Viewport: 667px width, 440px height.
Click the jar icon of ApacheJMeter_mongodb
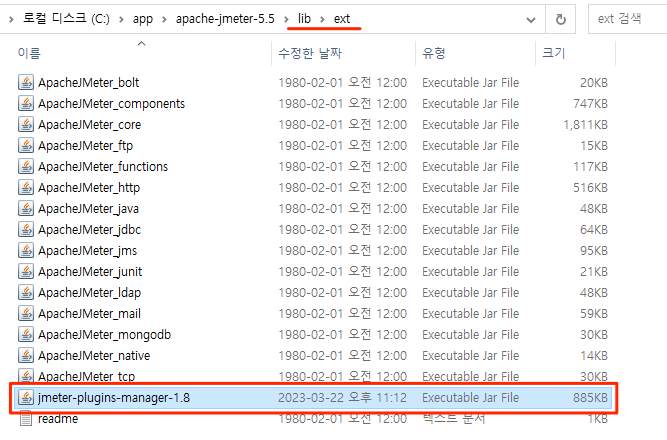tap(26, 334)
